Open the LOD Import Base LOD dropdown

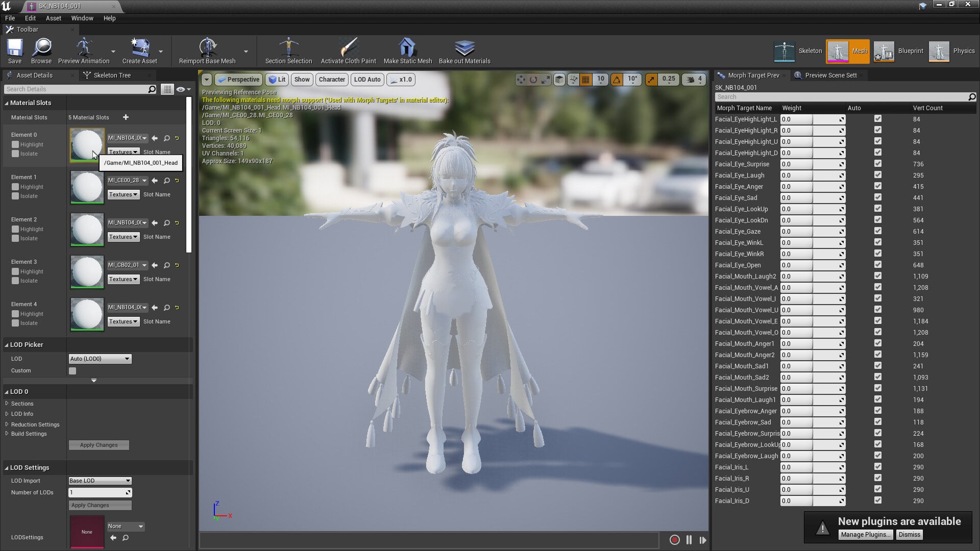pyautogui.click(x=100, y=481)
